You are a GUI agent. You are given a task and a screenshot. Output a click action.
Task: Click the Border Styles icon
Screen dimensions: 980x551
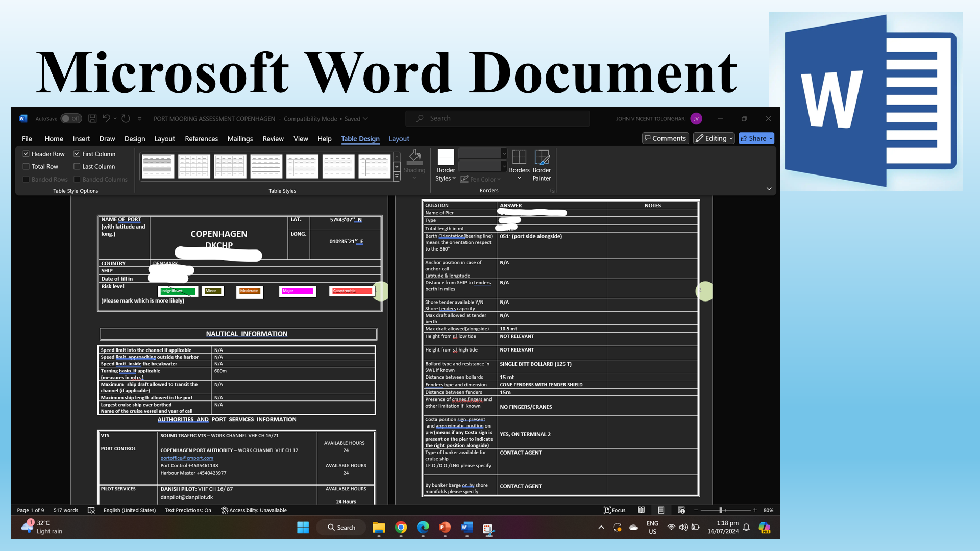coord(446,157)
